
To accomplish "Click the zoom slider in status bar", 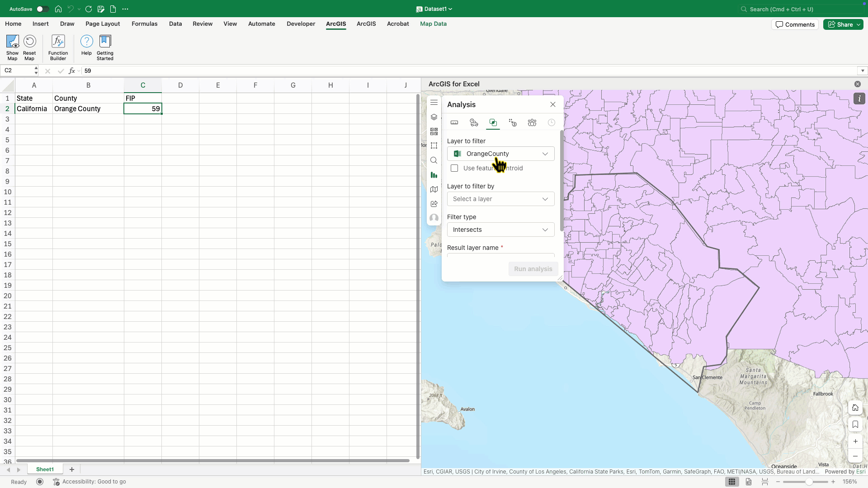I will (809, 482).
